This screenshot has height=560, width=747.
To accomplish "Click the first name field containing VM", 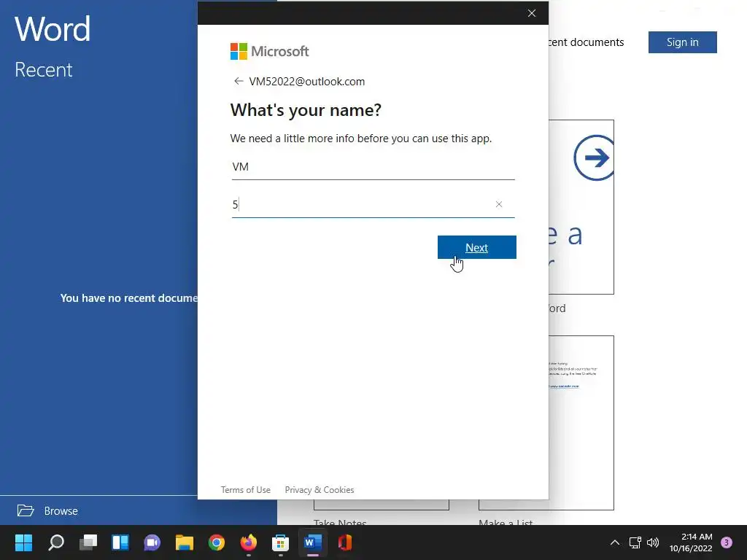I will coord(373,167).
